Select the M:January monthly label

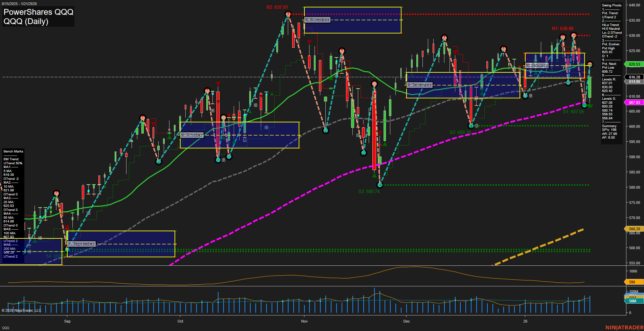pyautogui.click(x=537, y=65)
